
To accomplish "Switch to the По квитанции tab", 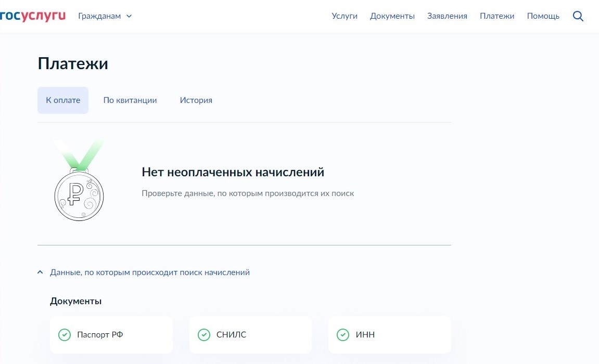I will (x=130, y=100).
